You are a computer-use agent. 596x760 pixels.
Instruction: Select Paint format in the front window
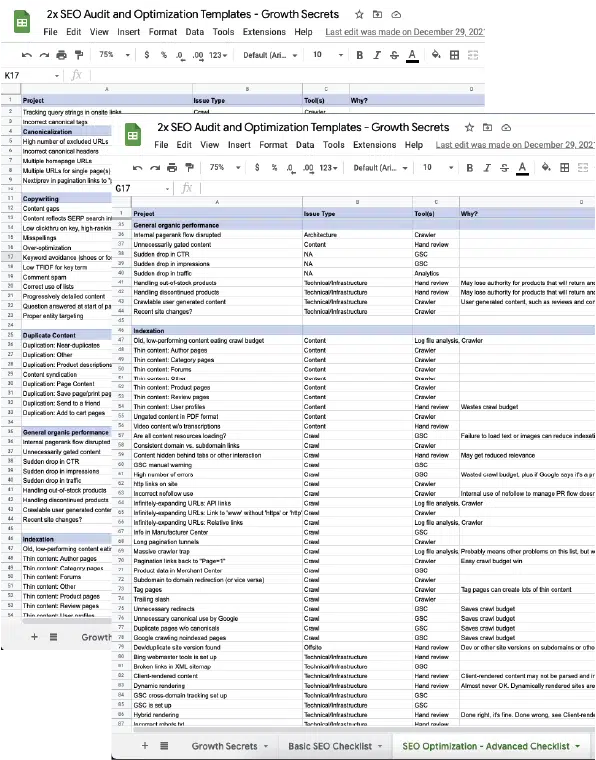[189, 168]
